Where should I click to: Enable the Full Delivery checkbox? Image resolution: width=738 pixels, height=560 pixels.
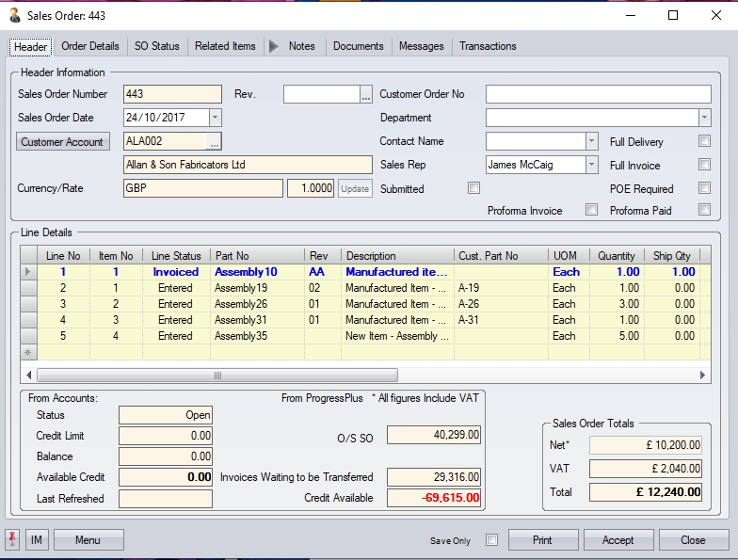pyautogui.click(x=704, y=141)
